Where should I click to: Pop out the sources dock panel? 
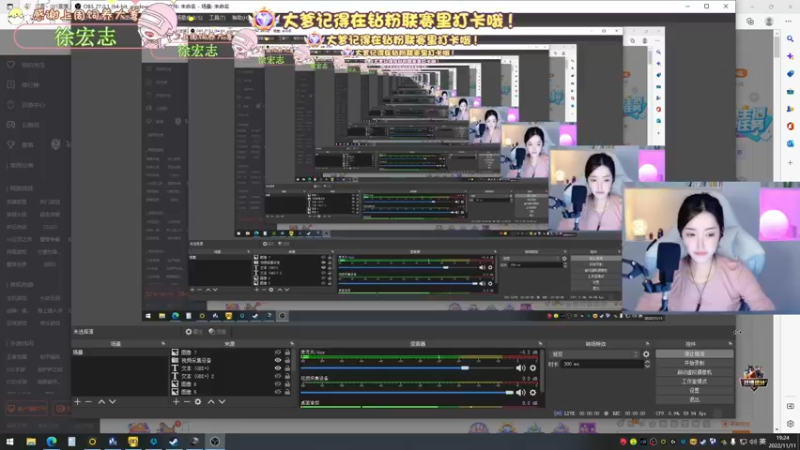292,344
